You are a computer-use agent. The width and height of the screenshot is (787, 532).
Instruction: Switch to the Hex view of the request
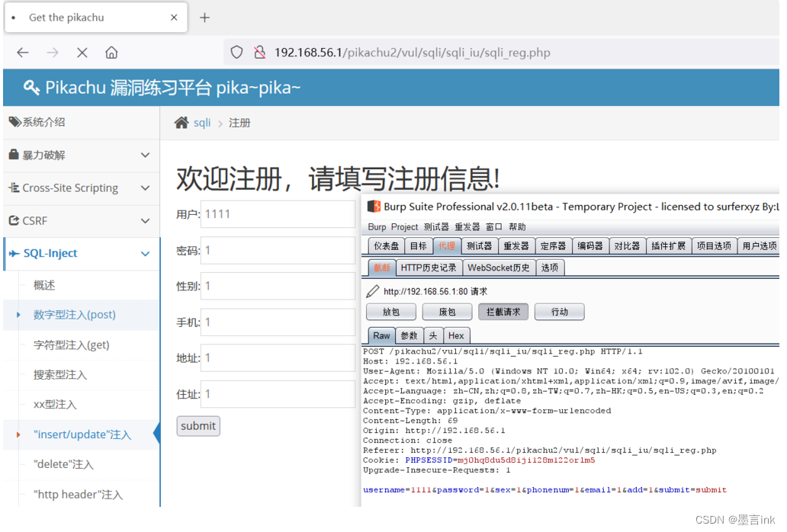(x=456, y=335)
